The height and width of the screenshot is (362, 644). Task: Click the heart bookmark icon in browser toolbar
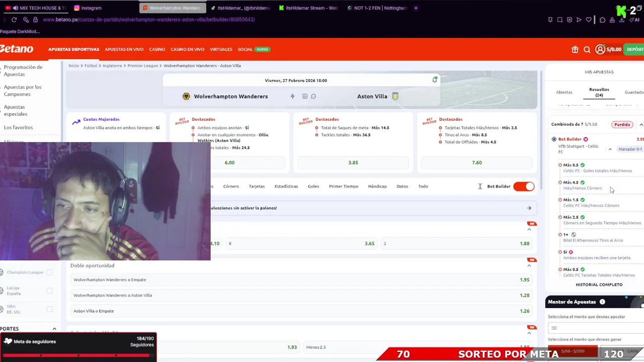pyautogui.click(x=589, y=20)
